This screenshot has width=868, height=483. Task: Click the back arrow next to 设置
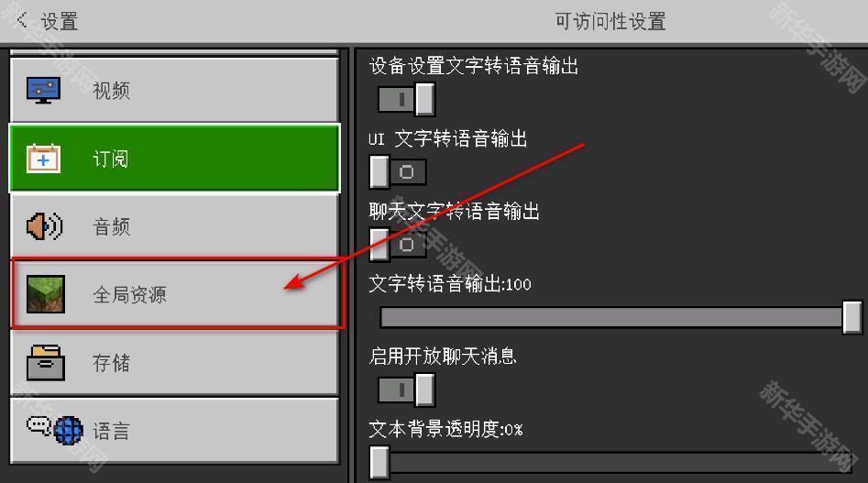22,20
